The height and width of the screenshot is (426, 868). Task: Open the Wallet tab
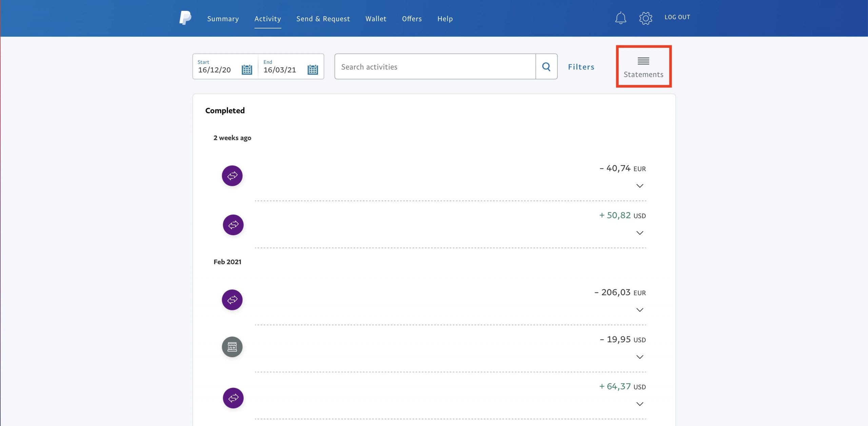376,19
